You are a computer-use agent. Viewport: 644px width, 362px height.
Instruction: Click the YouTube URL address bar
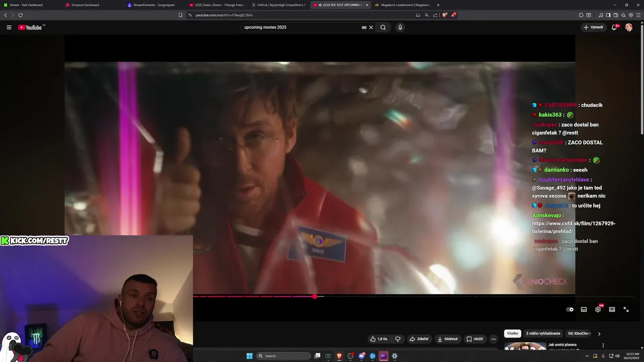302,15
